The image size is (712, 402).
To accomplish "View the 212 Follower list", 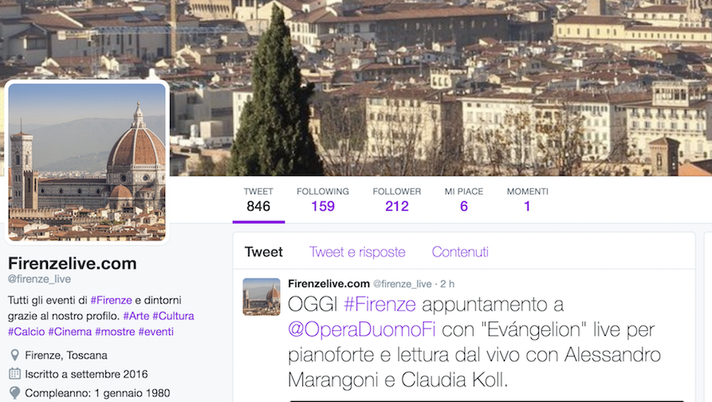I will click(397, 200).
